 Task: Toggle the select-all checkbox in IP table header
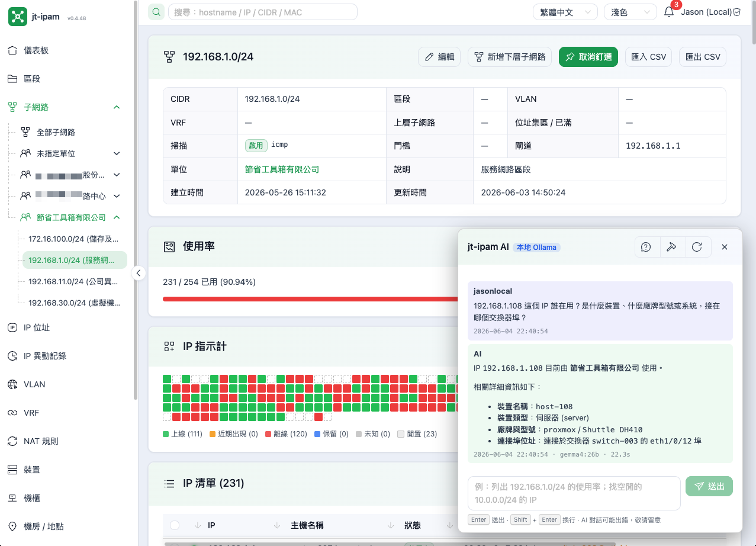pos(175,525)
